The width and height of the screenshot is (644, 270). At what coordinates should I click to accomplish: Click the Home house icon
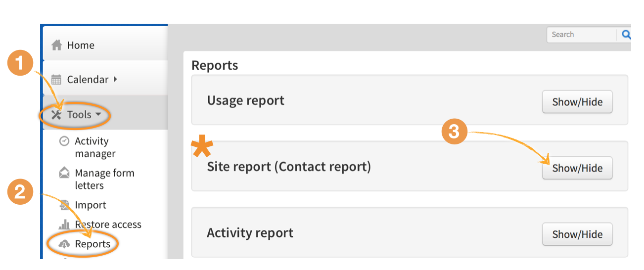(x=56, y=45)
